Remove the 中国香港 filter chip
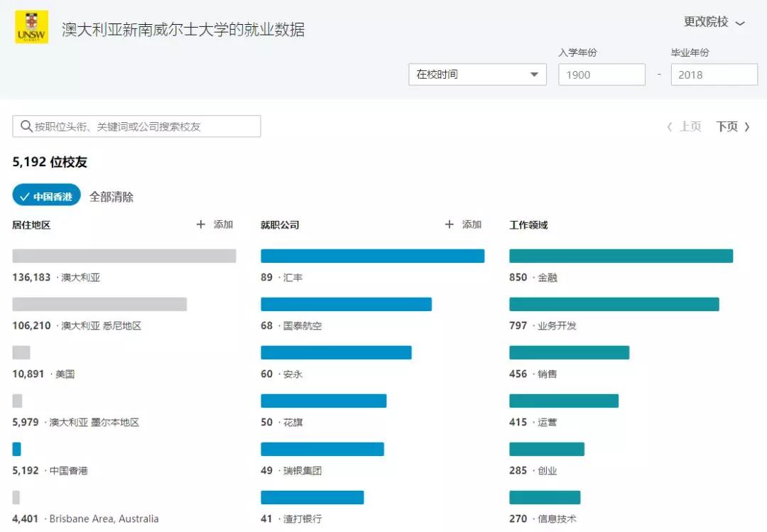Screen dimensions: 767x532 pyautogui.click(x=47, y=196)
